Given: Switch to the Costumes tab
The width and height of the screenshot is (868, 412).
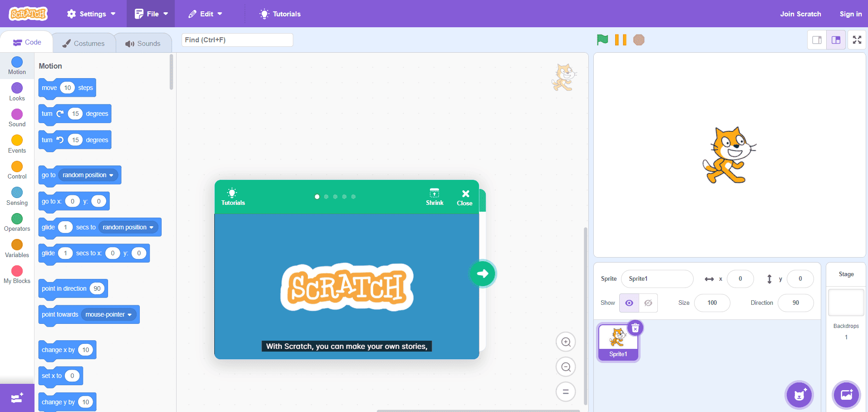Looking at the screenshot, I should (x=84, y=42).
